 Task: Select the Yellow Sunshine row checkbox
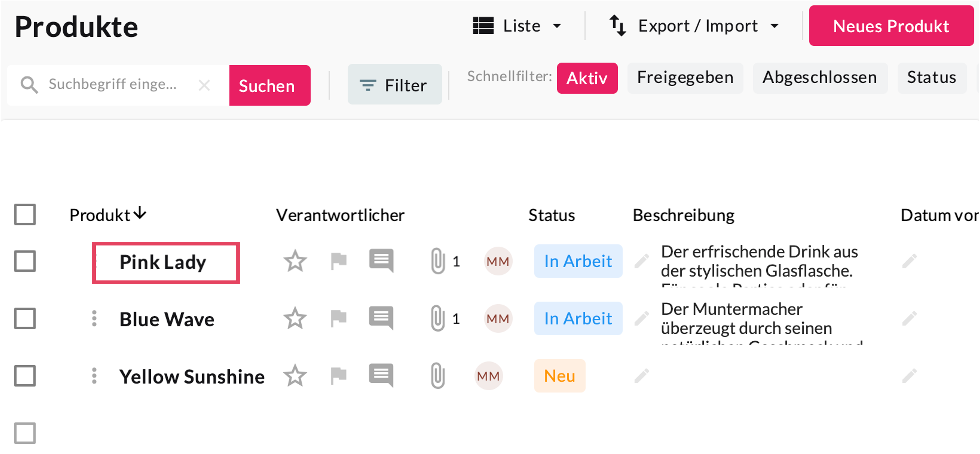coord(25,376)
